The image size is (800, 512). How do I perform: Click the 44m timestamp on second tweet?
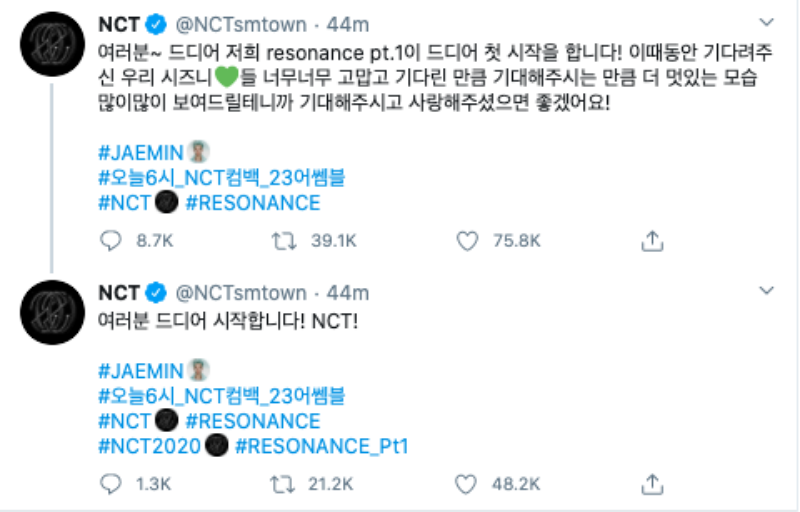(x=348, y=292)
